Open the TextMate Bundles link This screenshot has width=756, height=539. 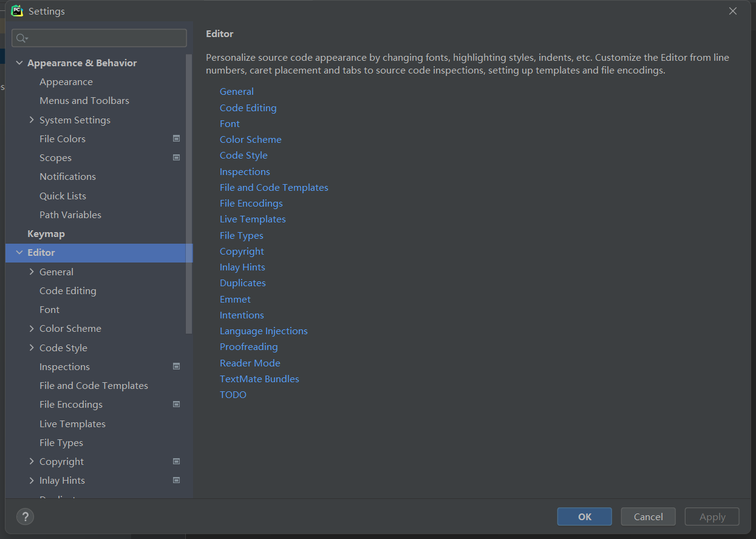click(259, 379)
